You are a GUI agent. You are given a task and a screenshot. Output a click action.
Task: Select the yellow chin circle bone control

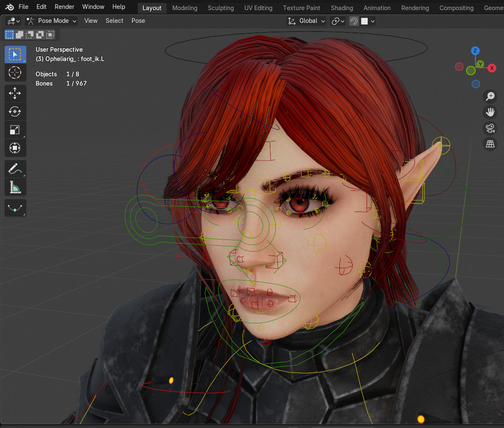coord(260,328)
